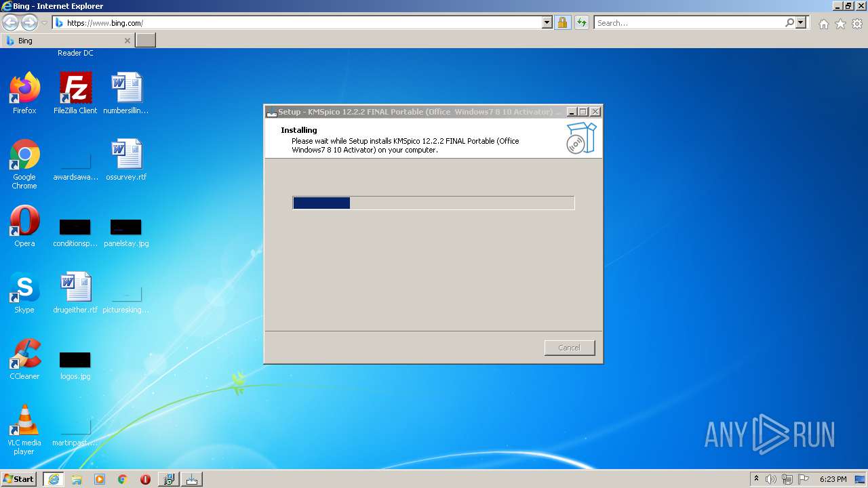Open Windows Explorer folder in taskbar
The height and width of the screenshot is (488, 868).
(x=77, y=479)
